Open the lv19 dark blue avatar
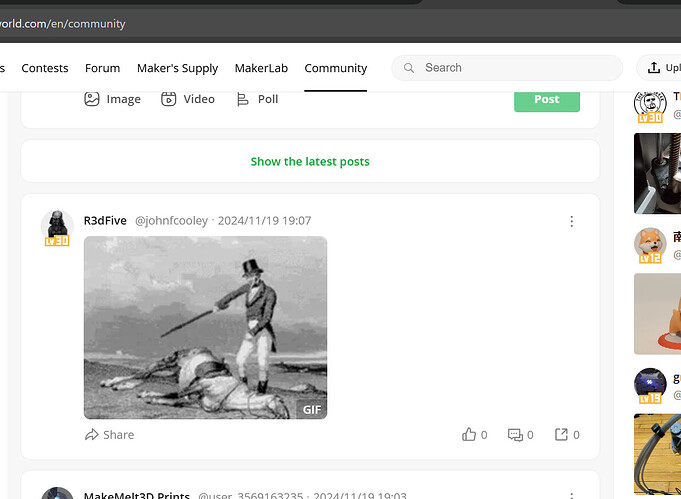 click(x=650, y=385)
